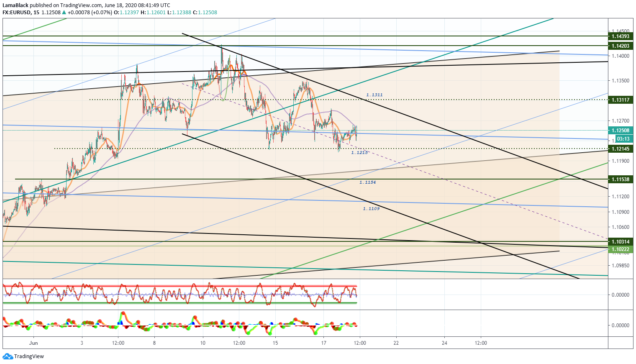
Task: Click the 1.10314 price level label
Action: (x=621, y=242)
